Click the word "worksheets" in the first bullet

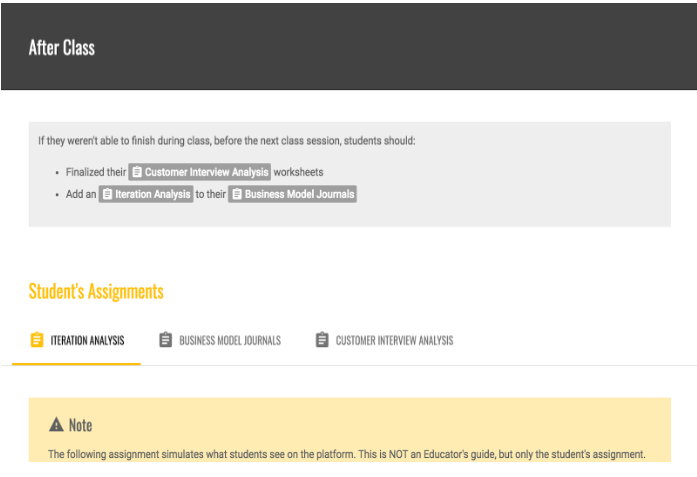click(x=298, y=172)
